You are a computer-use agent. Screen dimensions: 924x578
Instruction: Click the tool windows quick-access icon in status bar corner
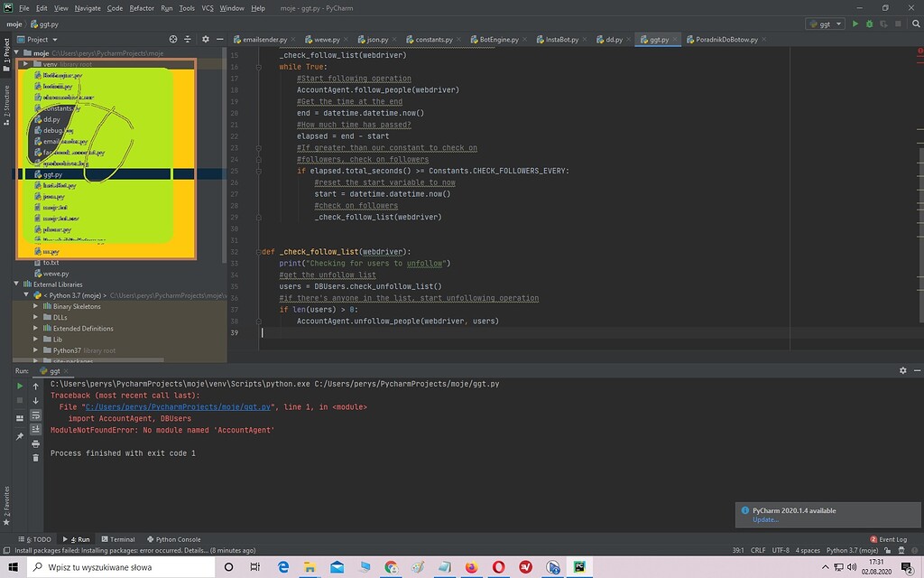click(6, 550)
